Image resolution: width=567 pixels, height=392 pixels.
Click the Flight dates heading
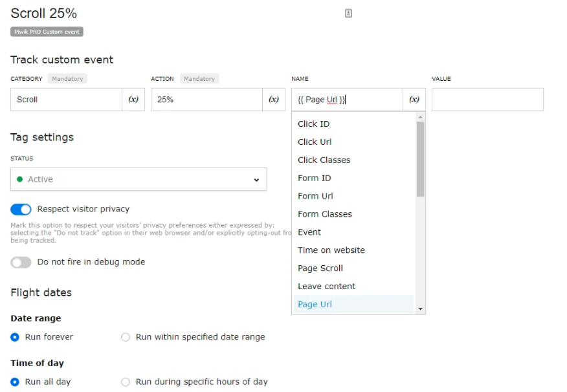(41, 292)
